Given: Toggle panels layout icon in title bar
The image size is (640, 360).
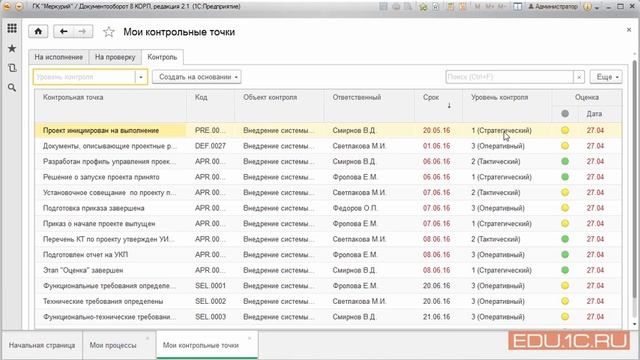Looking at the screenshot, I should pos(517,7).
